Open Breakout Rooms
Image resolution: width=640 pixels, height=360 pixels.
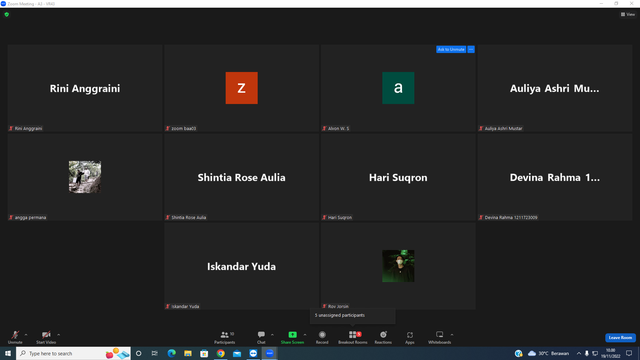pyautogui.click(x=353, y=337)
